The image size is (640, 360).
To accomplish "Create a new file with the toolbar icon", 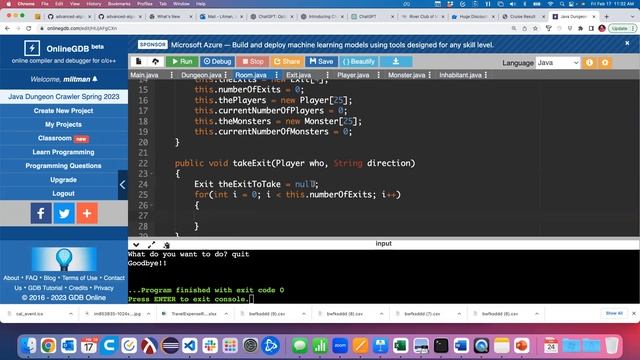I will [x=138, y=62].
